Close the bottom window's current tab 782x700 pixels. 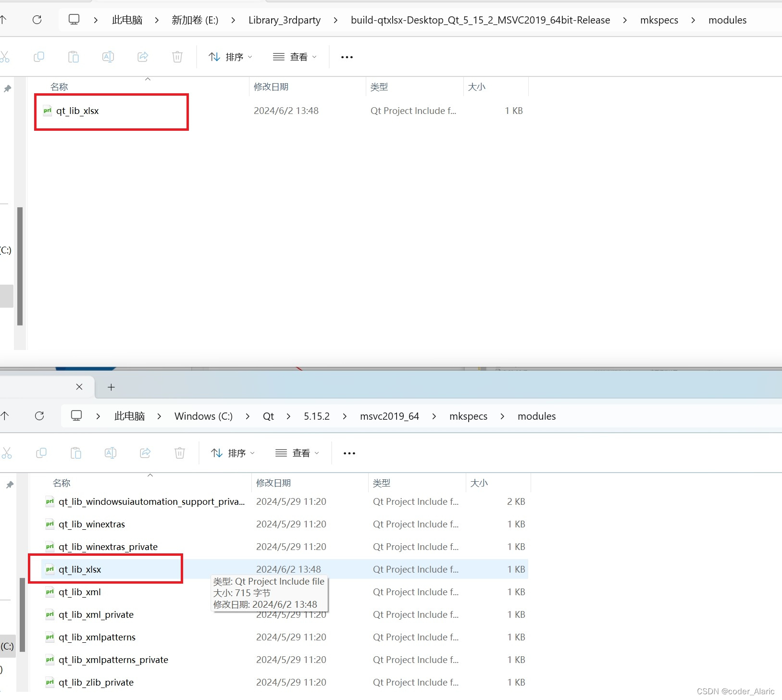(79, 387)
